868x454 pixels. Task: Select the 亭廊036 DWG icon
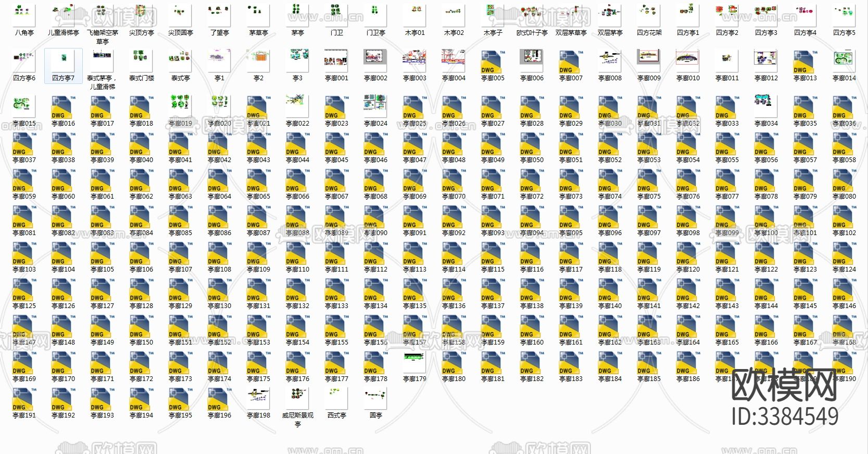(844, 107)
